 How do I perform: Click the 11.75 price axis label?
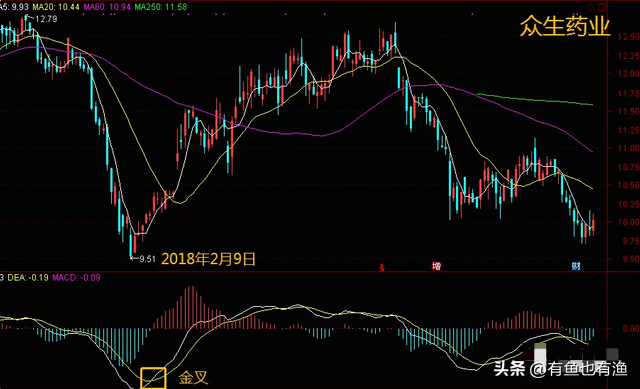(629, 93)
